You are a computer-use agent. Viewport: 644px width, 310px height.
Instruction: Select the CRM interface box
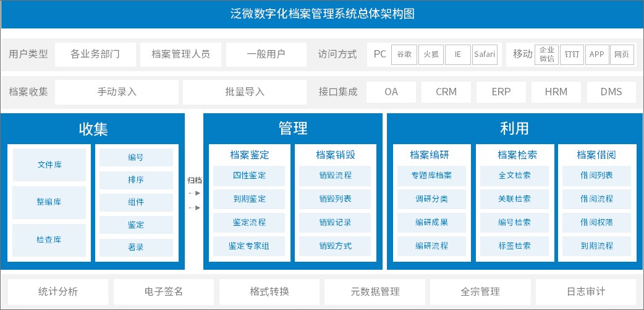click(x=446, y=92)
